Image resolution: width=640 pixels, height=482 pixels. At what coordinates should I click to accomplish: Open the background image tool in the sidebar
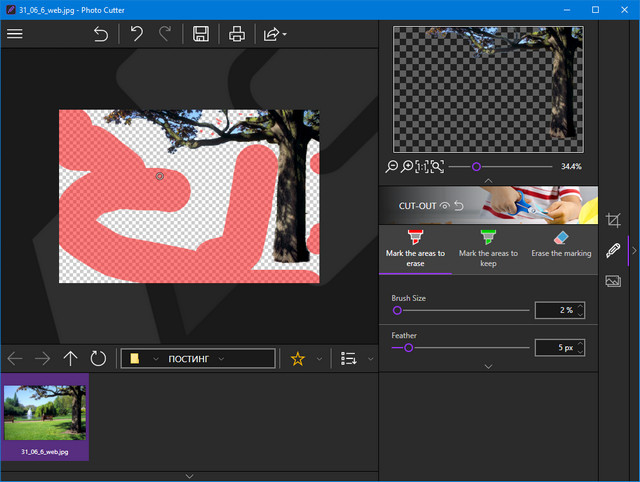[x=614, y=282]
